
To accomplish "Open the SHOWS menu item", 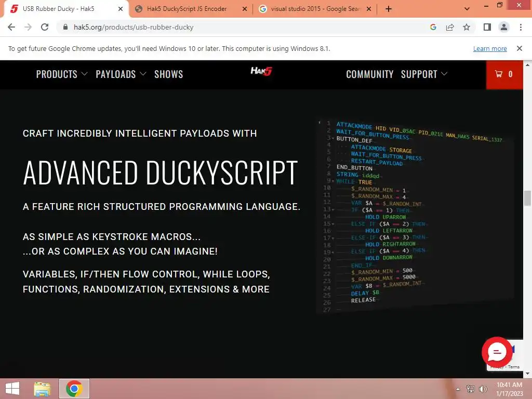I will (x=169, y=74).
